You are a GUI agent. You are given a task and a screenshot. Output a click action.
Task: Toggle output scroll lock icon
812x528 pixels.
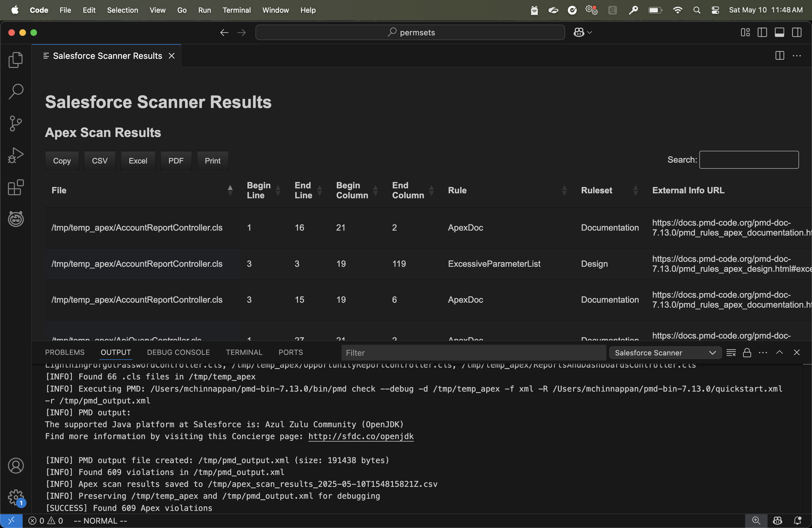click(x=747, y=353)
